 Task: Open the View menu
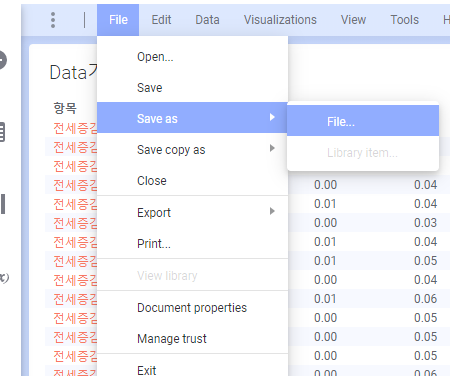[x=353, y=20]
